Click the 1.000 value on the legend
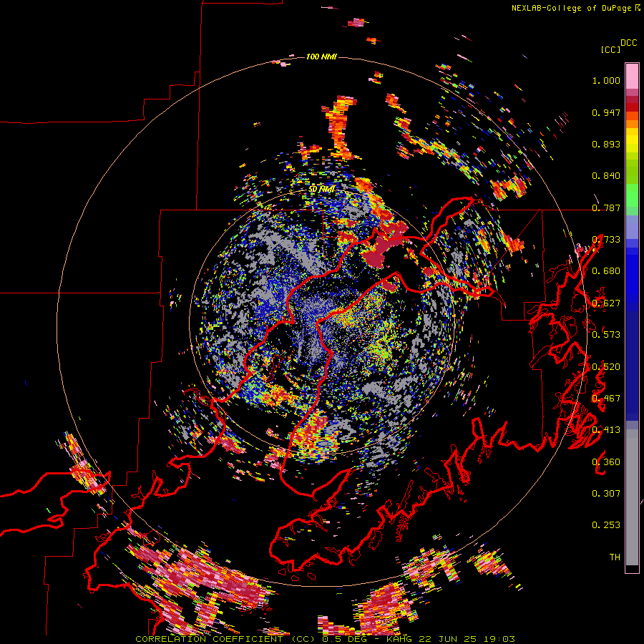Viewport: 644px width, 644px height. tap(606, 80)
